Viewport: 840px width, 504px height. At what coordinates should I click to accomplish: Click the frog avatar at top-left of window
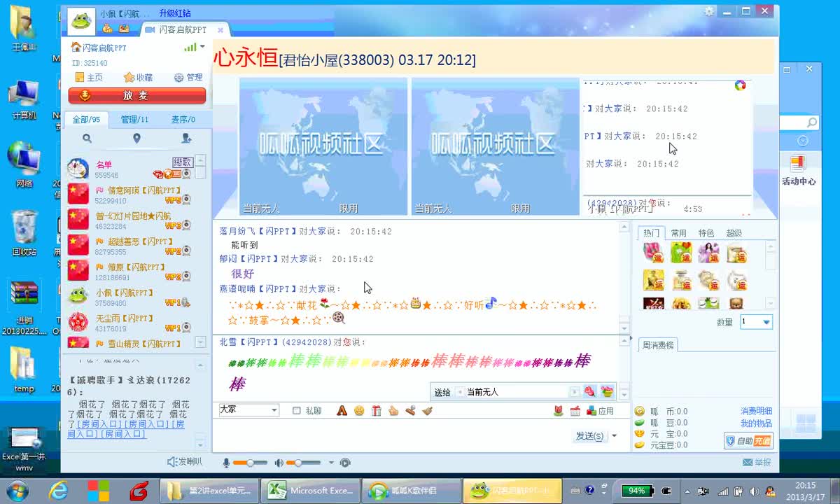[81, 20]
